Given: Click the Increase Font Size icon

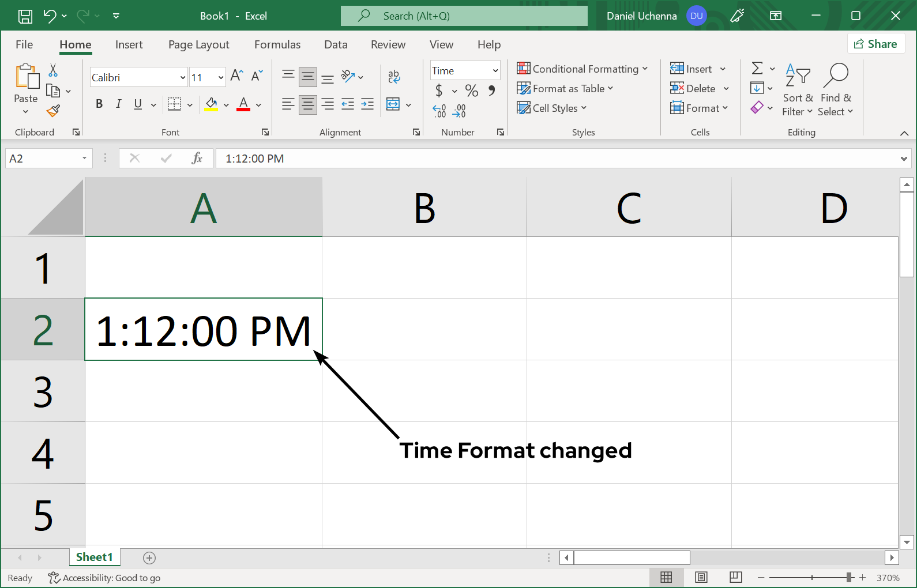Looking at the screenshot, I should click(236, 76).
